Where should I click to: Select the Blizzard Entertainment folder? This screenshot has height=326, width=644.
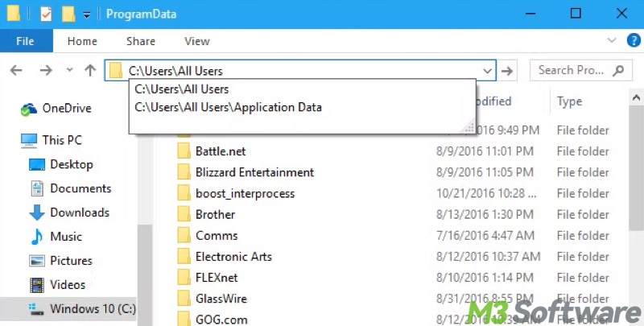point(254,172)
